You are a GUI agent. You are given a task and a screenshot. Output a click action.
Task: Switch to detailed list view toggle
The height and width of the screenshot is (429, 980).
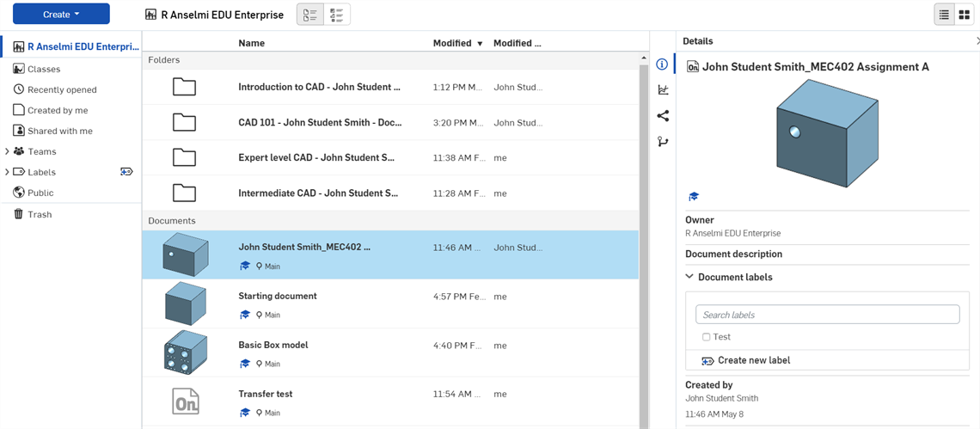coord(310,15)
